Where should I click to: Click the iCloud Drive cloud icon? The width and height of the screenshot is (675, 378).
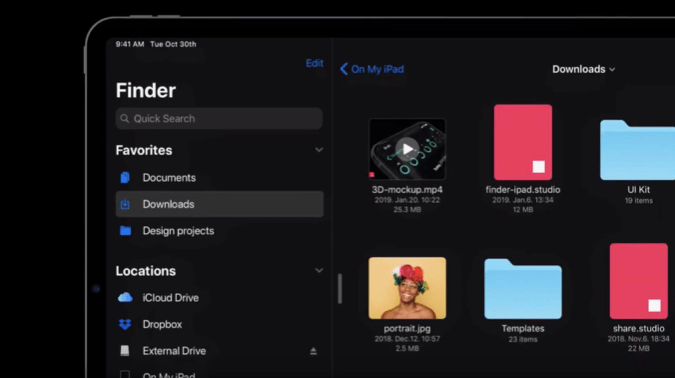pos(125,297)
